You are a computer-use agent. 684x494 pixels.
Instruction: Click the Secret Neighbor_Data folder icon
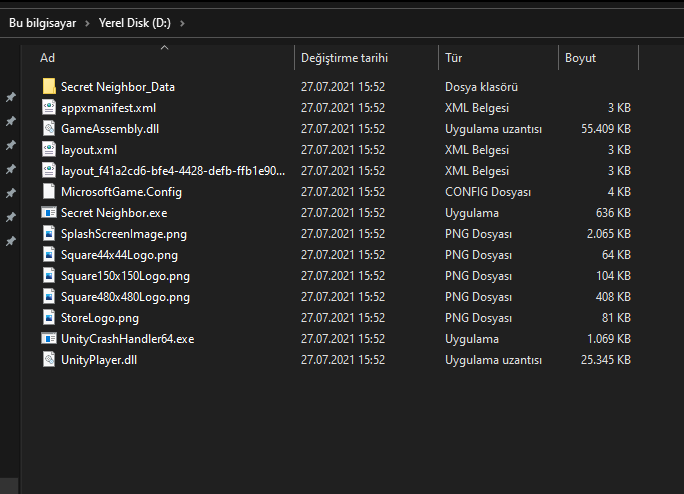point(49,87)
